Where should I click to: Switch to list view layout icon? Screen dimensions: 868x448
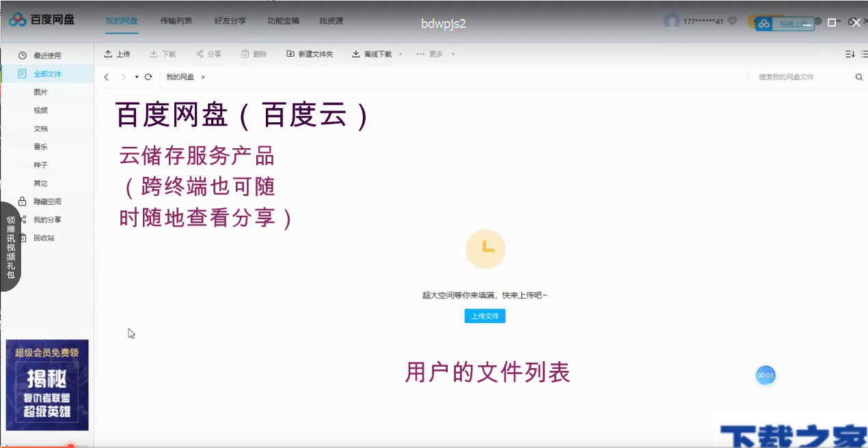(x=863, y=53)
